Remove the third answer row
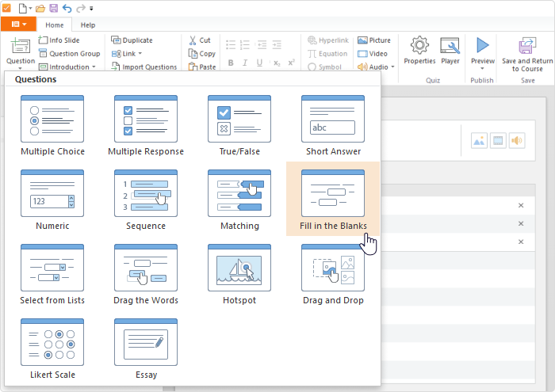Viewport: 555px width, 392px height. pyautogui.click(x=521, y=242)
